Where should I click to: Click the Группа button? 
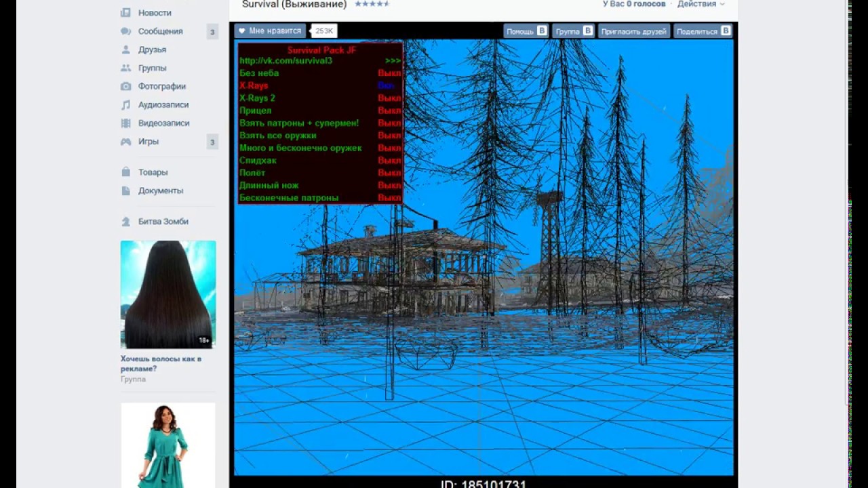click(573, 31)
